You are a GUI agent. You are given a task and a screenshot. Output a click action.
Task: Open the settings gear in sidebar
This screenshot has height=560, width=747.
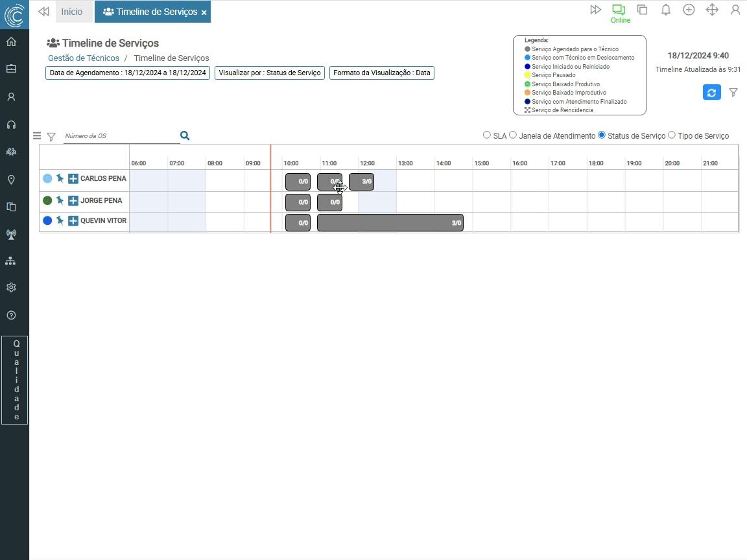11,287
